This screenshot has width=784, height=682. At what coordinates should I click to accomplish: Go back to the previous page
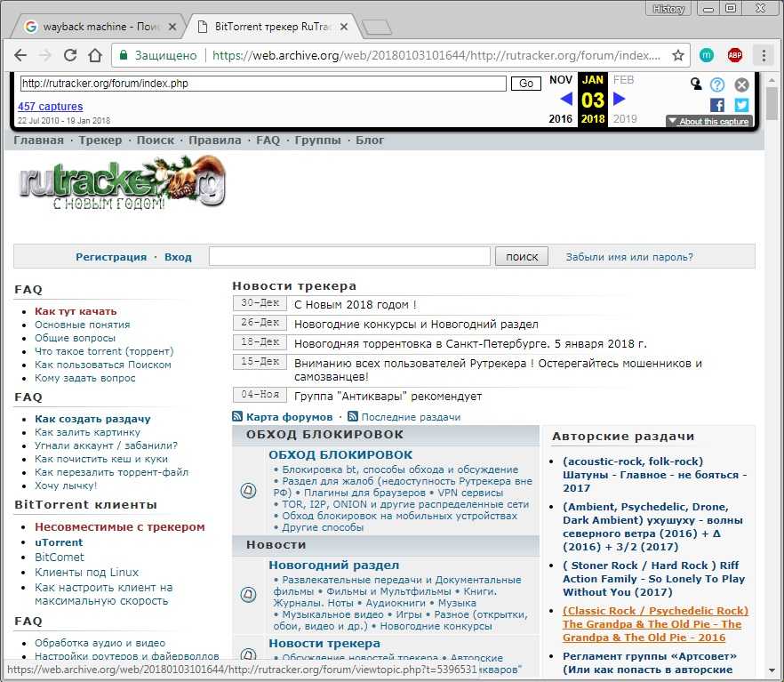pyautogui.click(x=20, y=55)
